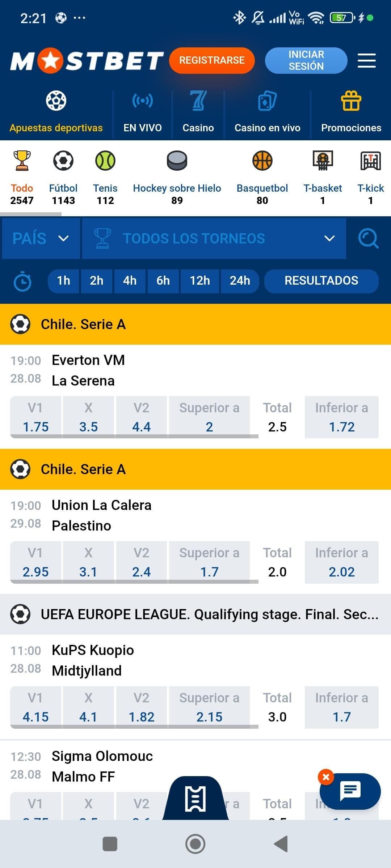Select the Basquetbol ball icon
The image size is (391, 868).
262,161
